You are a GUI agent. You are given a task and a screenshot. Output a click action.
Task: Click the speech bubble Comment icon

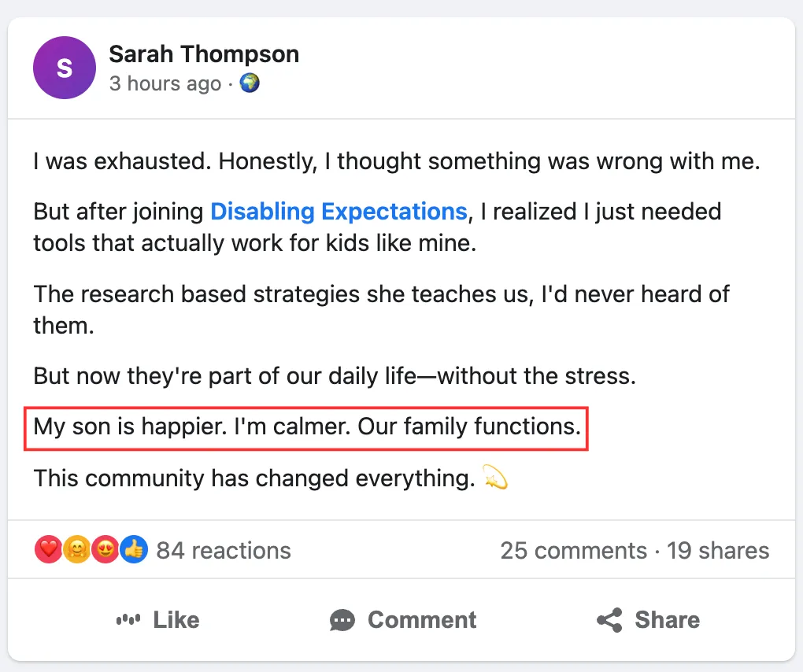[342, 620]
